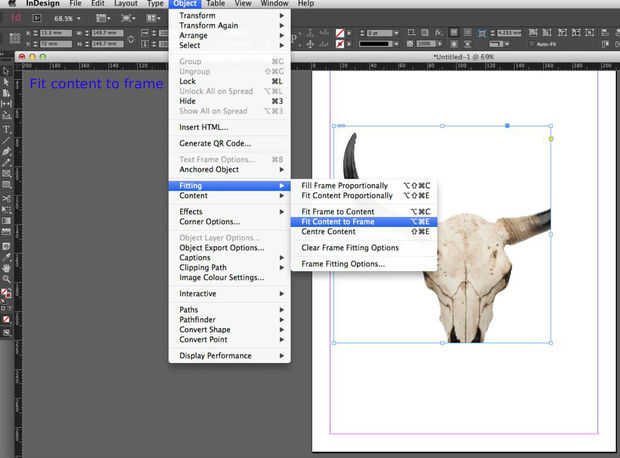Open the Apple menu

[12, 4]
